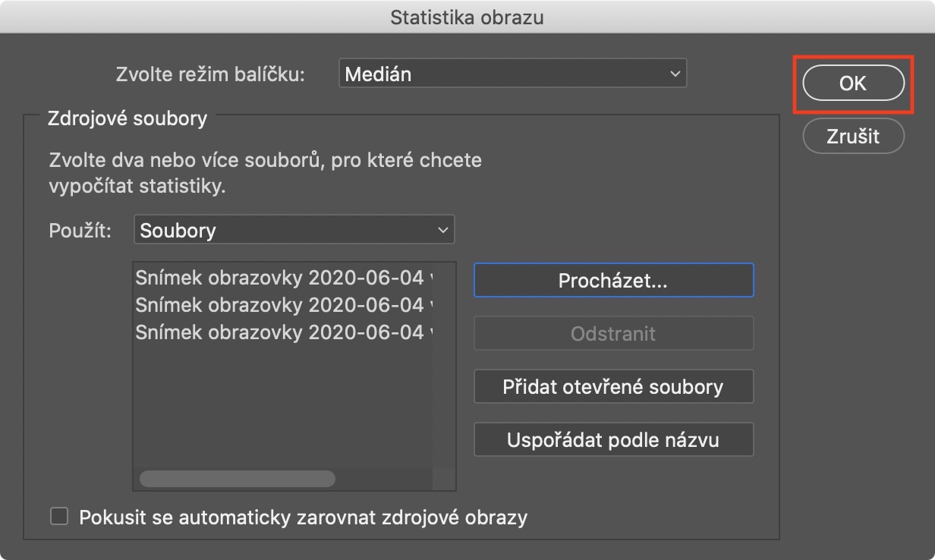Expand the Soubory source dropdown

[293, 231]
